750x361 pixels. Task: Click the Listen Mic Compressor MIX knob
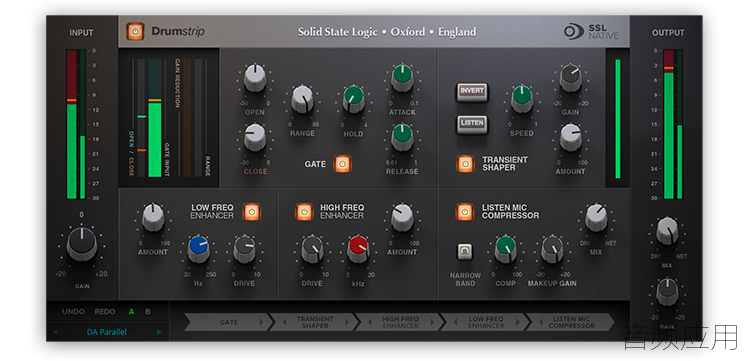tap(596, 217)
